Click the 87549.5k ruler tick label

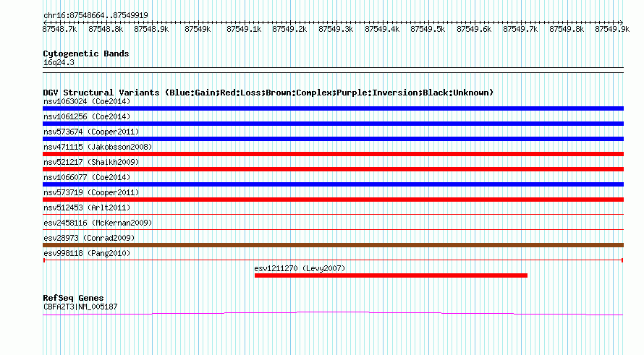(428, 29)
